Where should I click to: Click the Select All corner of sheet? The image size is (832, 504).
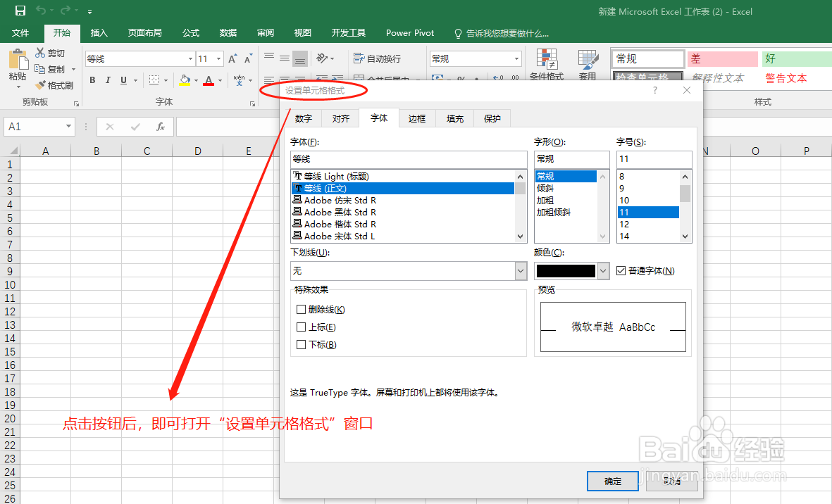[x=11, y=151]
